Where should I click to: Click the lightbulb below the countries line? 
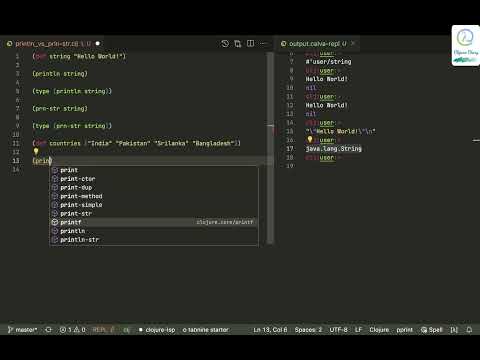coord(36,151)
